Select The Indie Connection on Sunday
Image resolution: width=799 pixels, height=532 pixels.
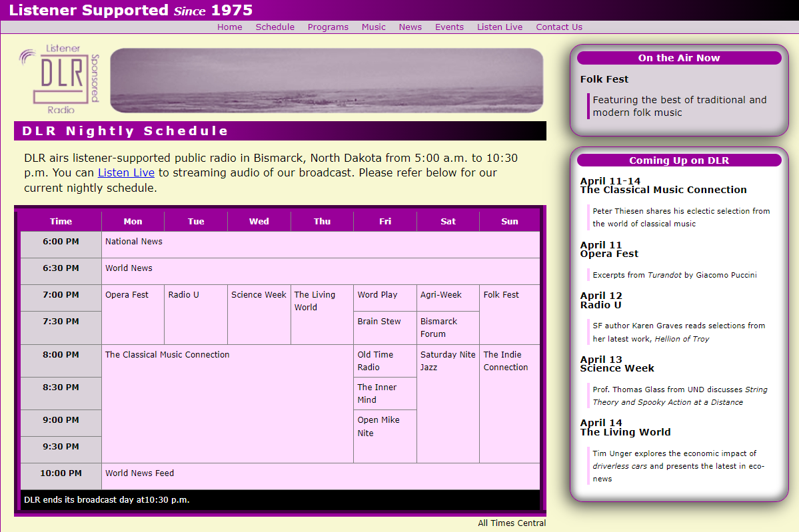click(505, 361)
